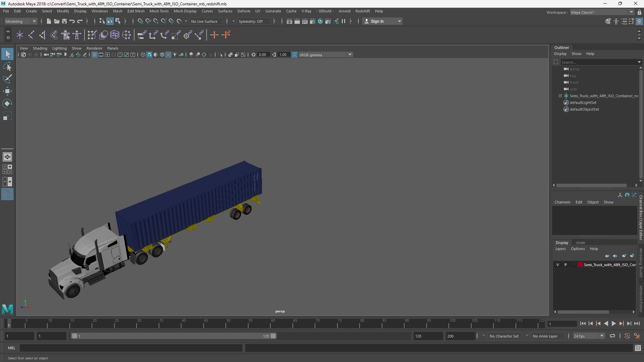Activate the Move tool

7,91
